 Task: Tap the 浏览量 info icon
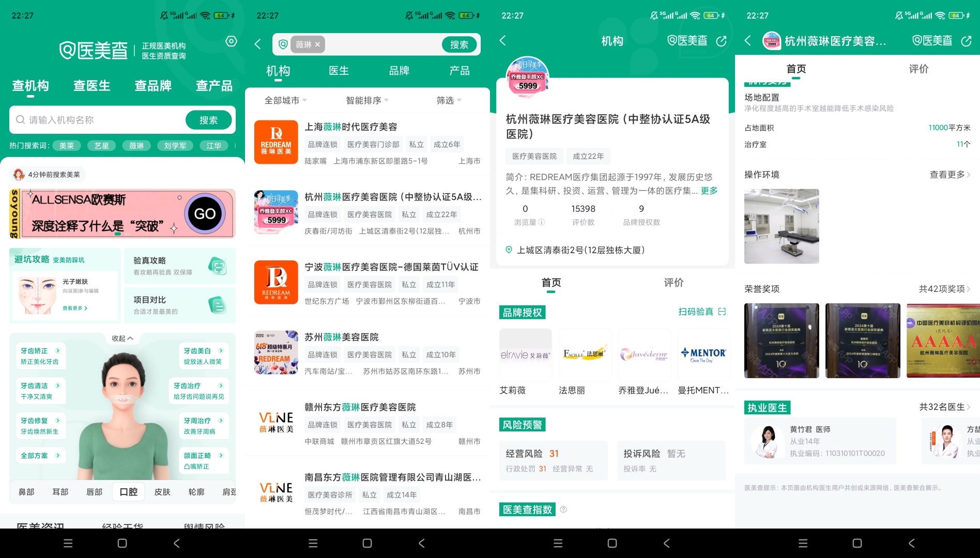click(542, 222)
